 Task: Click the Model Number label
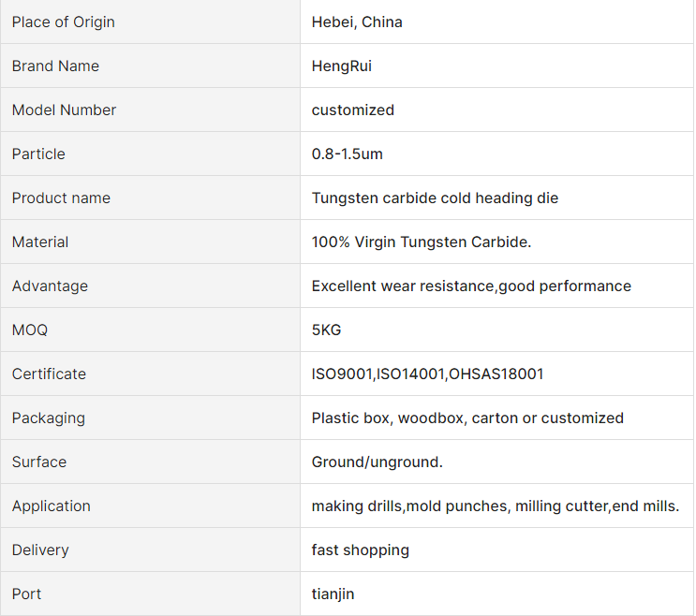coord(64,110)
